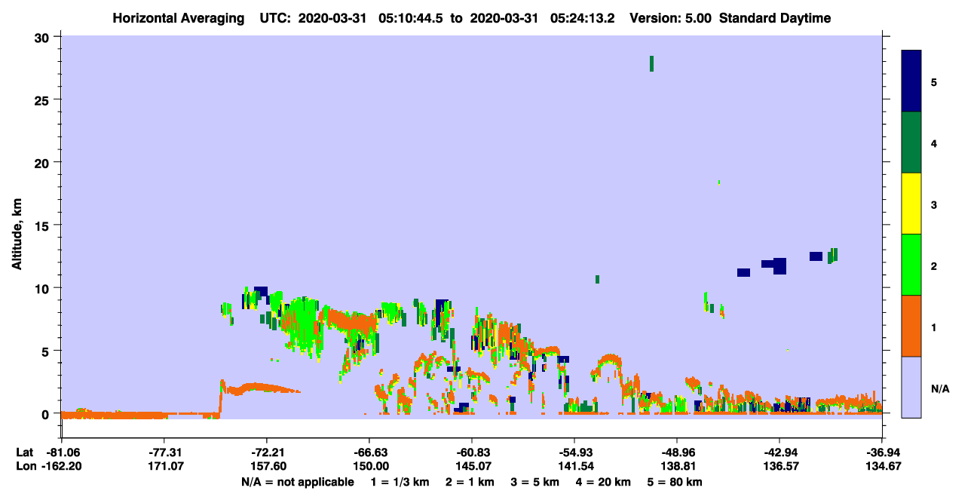
Task: Click the yellow colorbar segment labeled 3
Action: pos(911,204)
